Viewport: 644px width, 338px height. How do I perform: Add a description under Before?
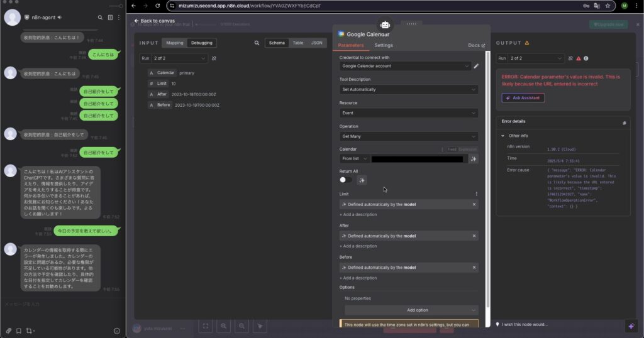[x=358, y=278]
